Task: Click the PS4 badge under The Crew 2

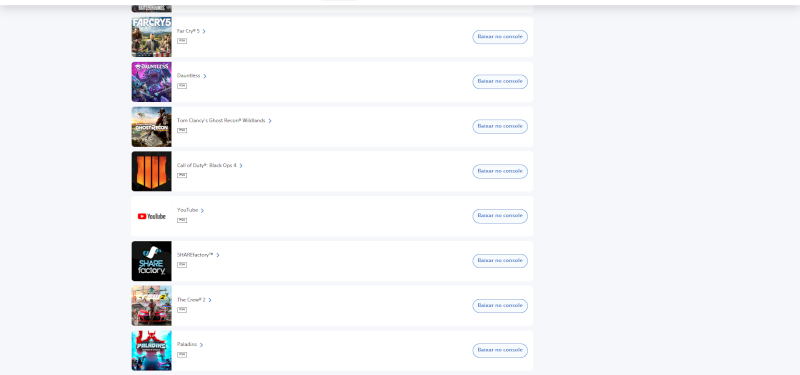Action: (182, 310)
